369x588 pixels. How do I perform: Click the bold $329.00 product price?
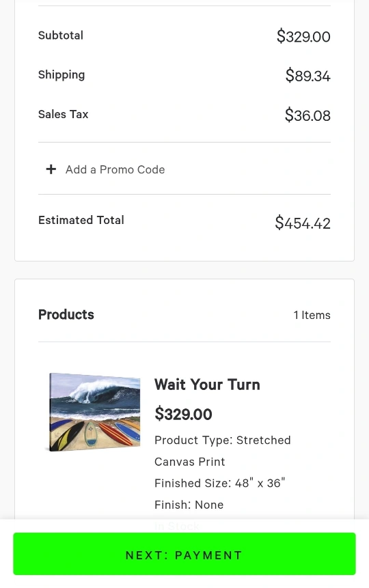[184, 415]
